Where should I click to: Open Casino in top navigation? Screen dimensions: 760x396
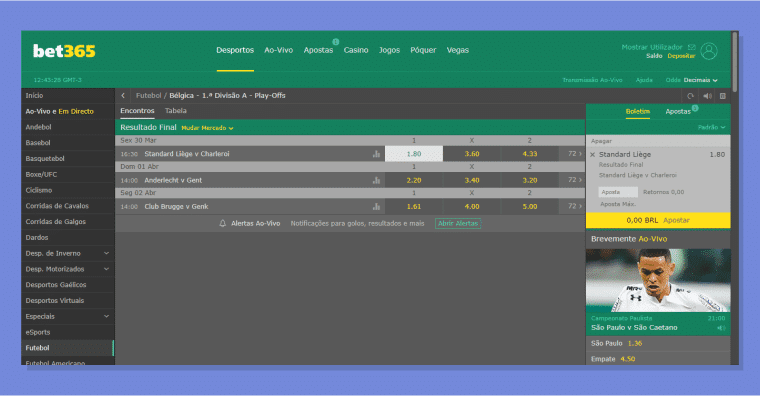[x=356, y=50]
